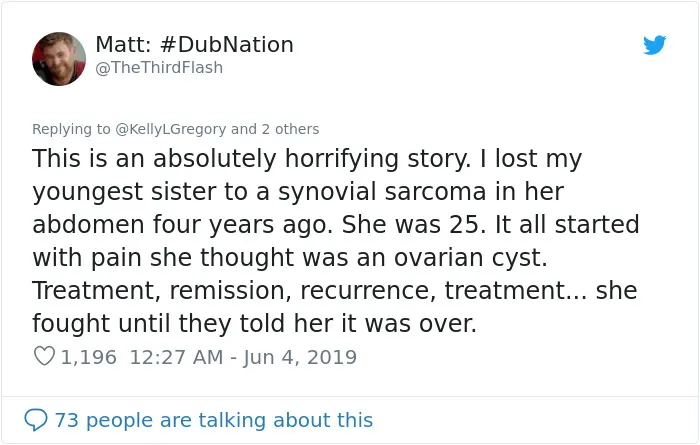Open the @TheThirdFlash handle link
Image resolution: width=700 pixels, height=445 pixels.
[x=159, y=67]
